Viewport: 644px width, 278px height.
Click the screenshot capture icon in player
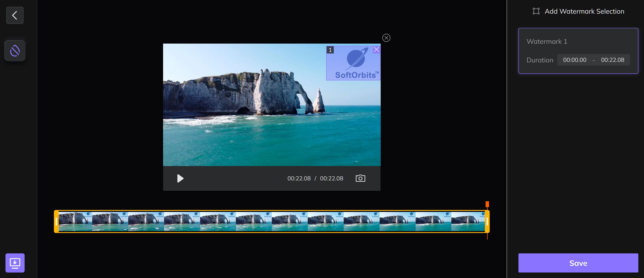coord(360,178)
